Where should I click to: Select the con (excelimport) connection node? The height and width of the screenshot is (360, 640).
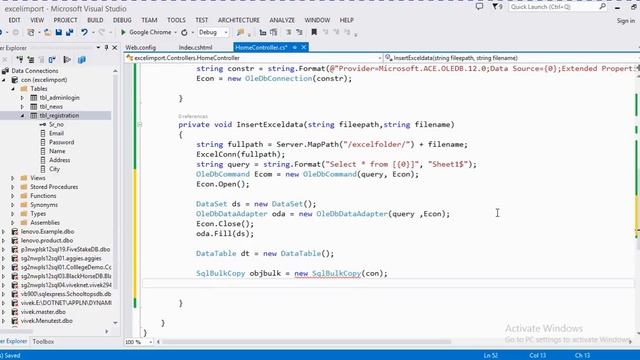44,80
